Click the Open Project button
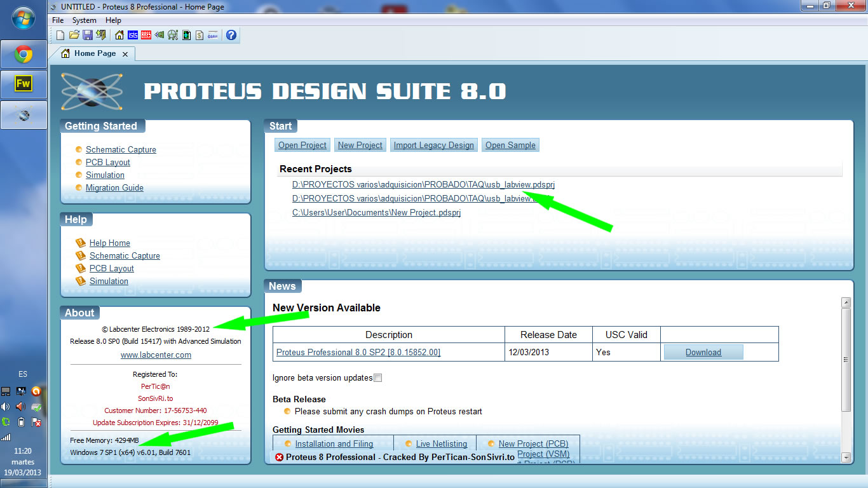This screenshot has height=488, width=868. [x=302, y=145]
